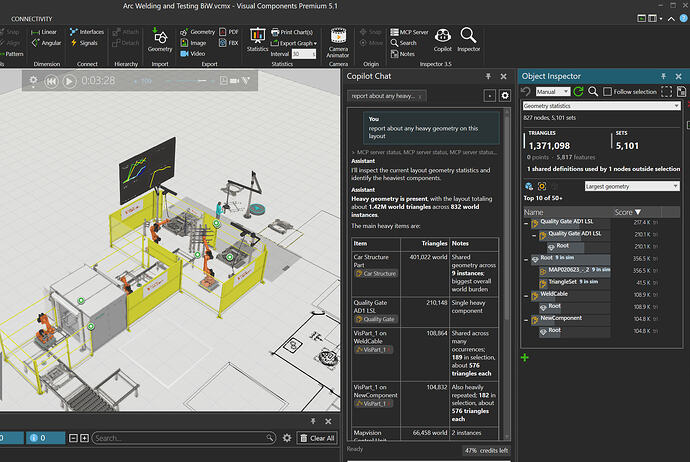Open the VisPart_1 link under WeldCable

[x=374, y=349]
